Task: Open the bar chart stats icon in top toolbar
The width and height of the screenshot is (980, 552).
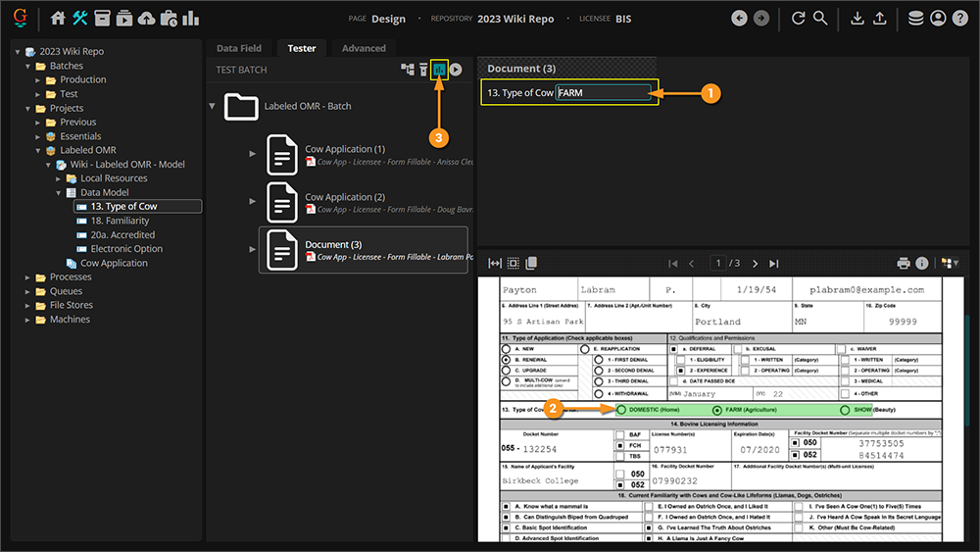Action: click(191, 18)
